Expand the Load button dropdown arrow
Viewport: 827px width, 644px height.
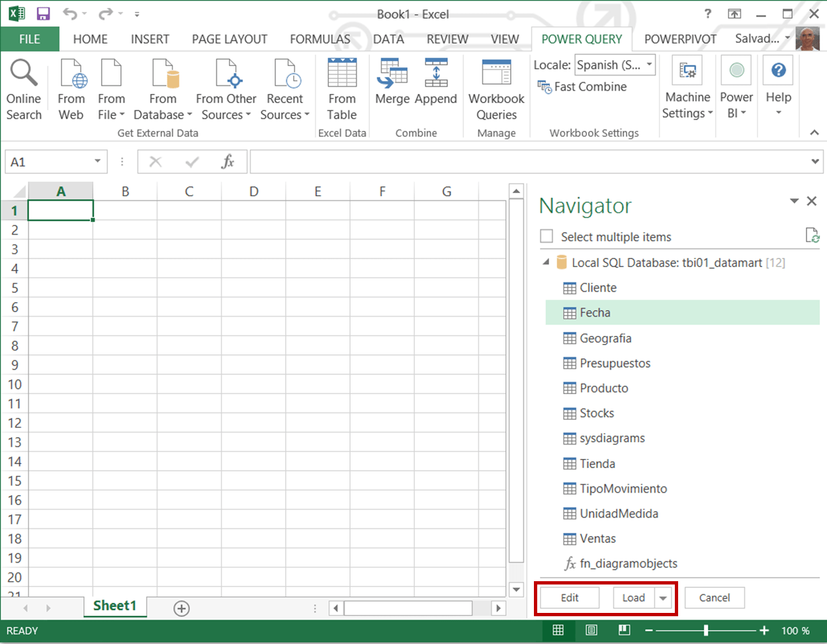[x=663, y=598]
